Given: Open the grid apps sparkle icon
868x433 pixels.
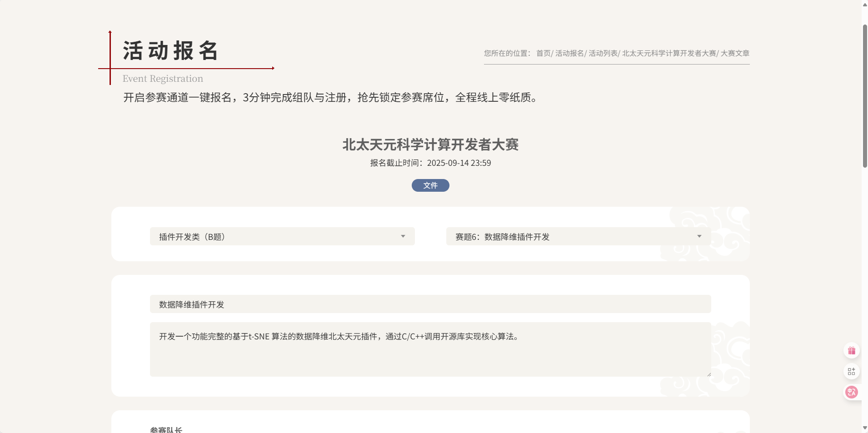Looking at the screenshot, I should coord(851,371).
